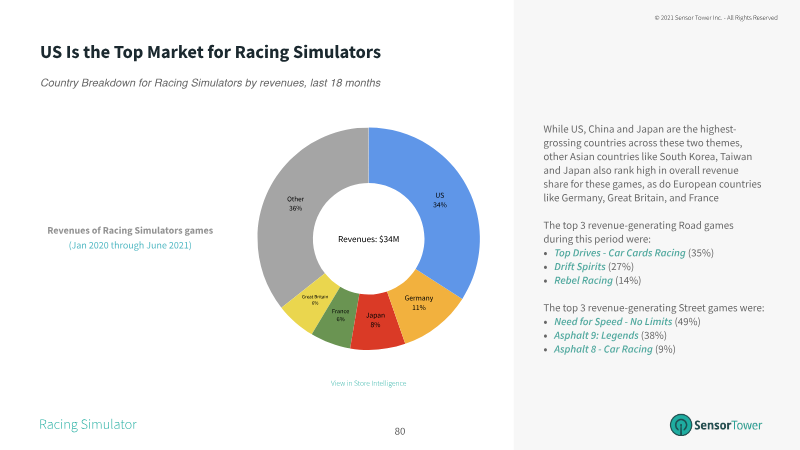Open the Asphalt 9: Legends link
800x450 pixels.
click(x=596, y=336)
